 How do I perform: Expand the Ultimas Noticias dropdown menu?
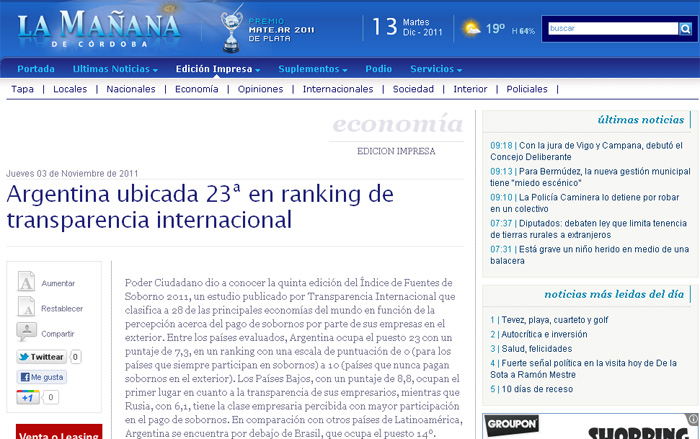[x=115, y=69]
